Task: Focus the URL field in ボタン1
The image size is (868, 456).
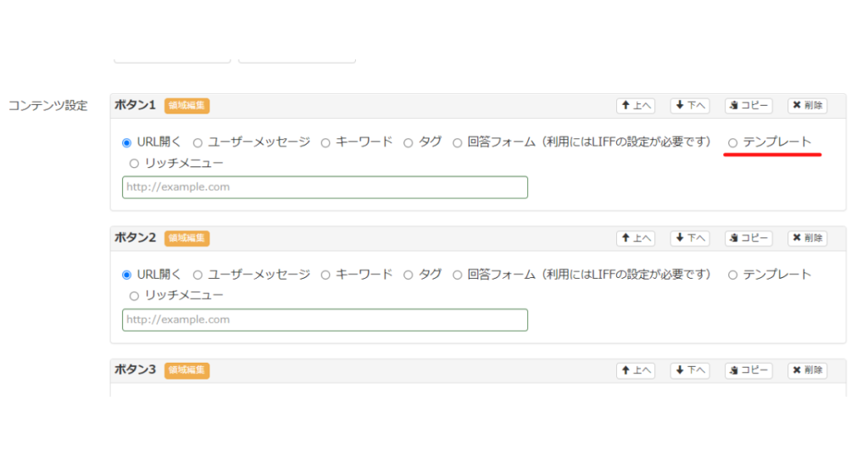Action: click(325, 187)
